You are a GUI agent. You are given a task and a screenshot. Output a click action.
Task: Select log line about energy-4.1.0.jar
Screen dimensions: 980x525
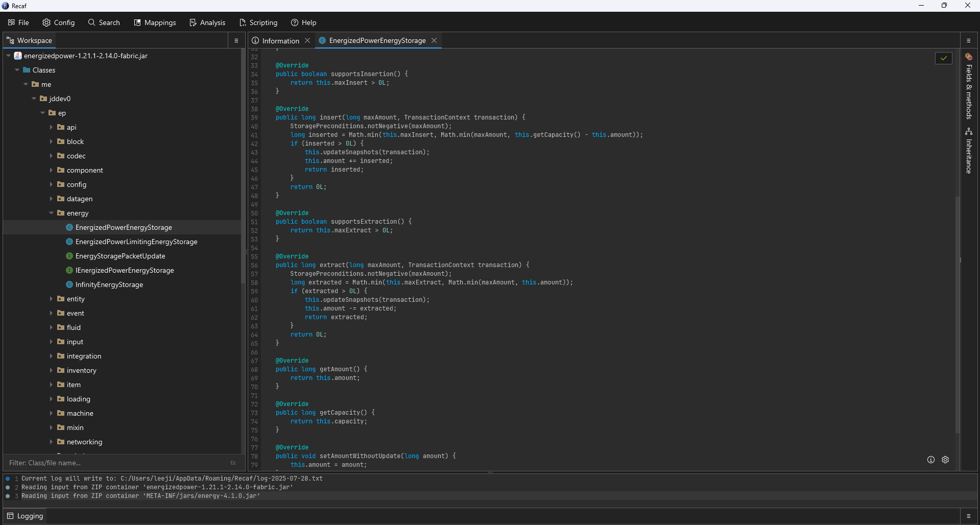pos(141,496)
